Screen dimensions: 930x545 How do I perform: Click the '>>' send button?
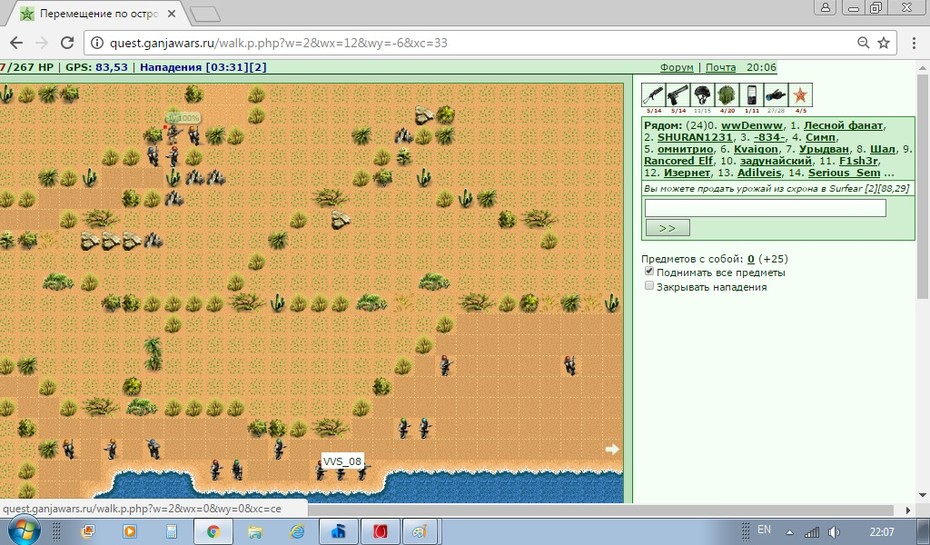pos(667,228)
